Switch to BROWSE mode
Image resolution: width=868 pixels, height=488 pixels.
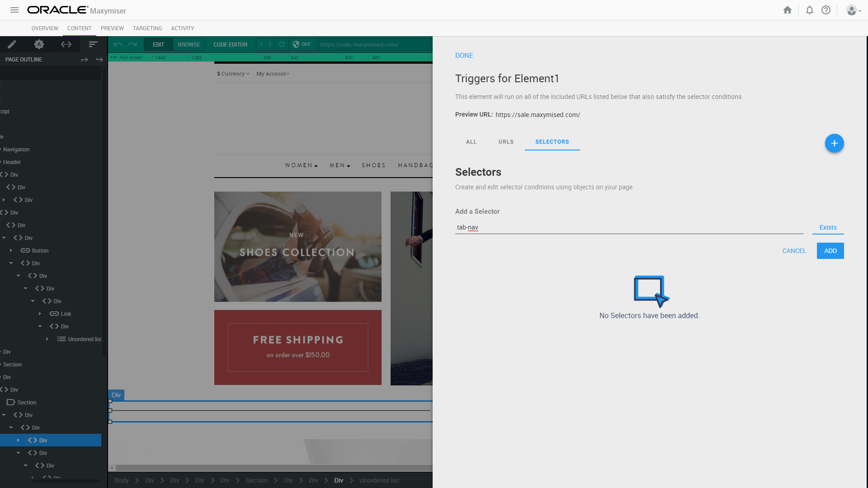[x=189, y=44]
